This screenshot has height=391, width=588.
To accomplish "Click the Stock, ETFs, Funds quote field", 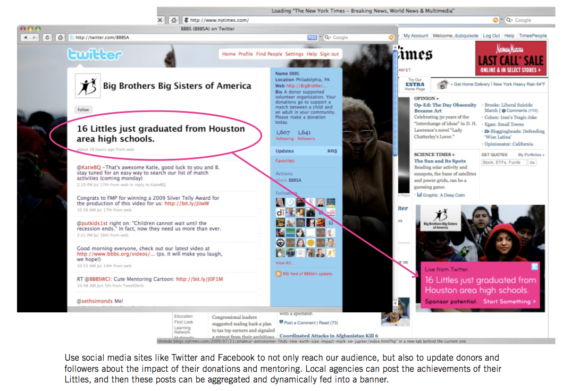I will 504,163.
